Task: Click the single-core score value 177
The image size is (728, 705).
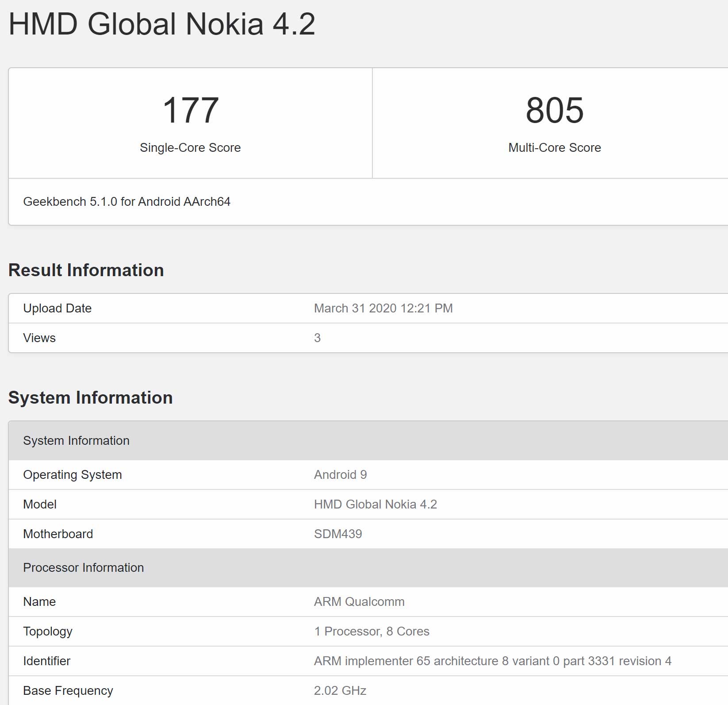Action: pos(190,111)
